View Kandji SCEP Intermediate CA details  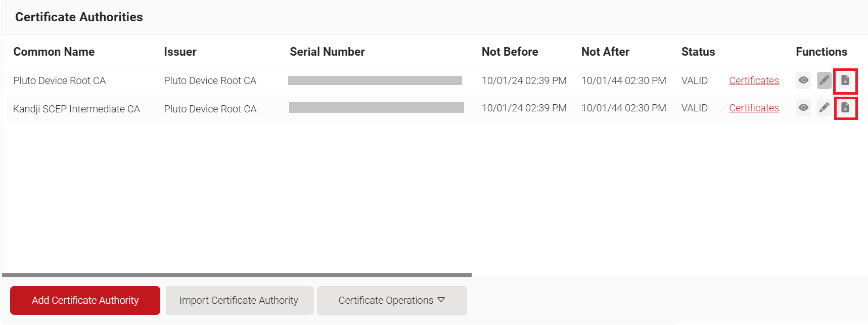pyautogui.click(x=803, y=108)
